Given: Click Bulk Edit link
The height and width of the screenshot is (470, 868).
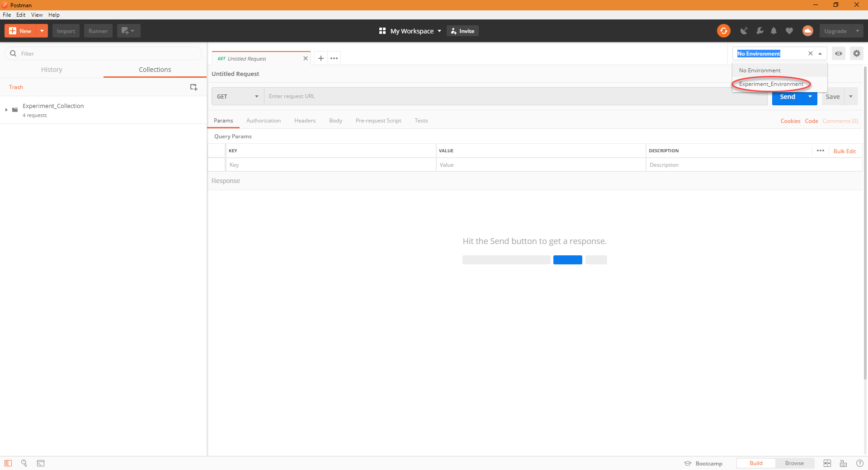Looking at the screenshot, I should [844, 151].
